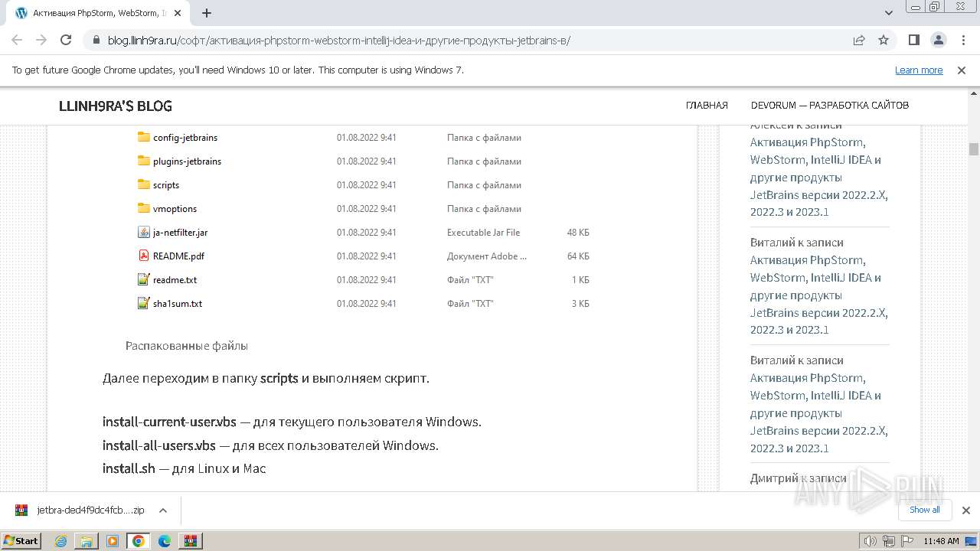Click the readme.txt file icon
980x551 pixels.
(x=144, y=279)
